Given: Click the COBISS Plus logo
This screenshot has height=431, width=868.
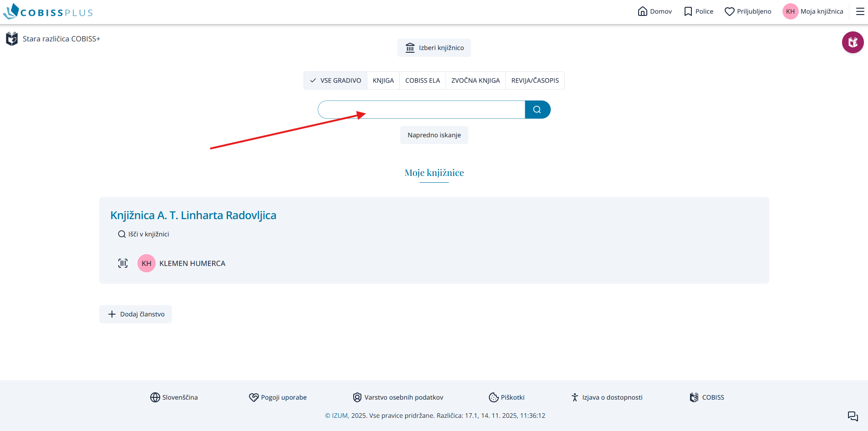Looking at the screenshot, I should pyautogui.click(x=48, y=11).
